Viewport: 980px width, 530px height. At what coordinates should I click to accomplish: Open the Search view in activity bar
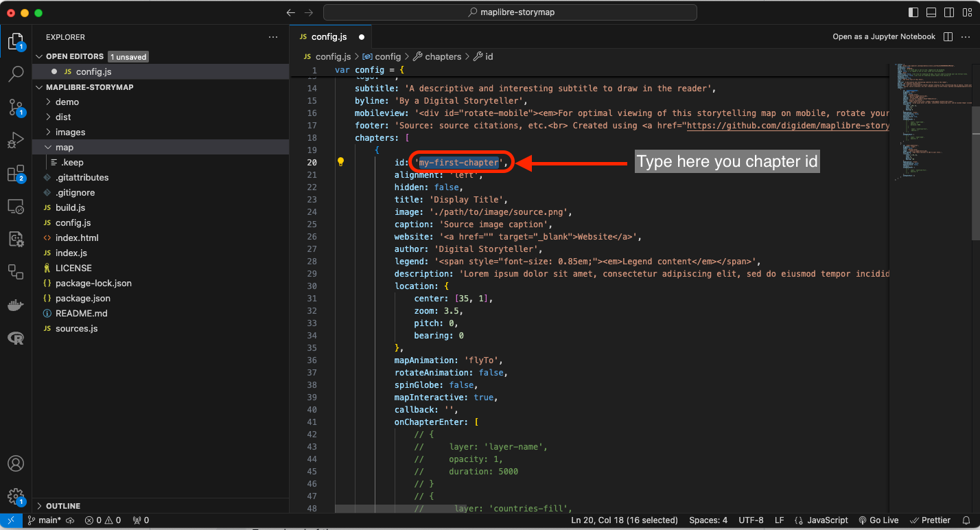[16, 73]
